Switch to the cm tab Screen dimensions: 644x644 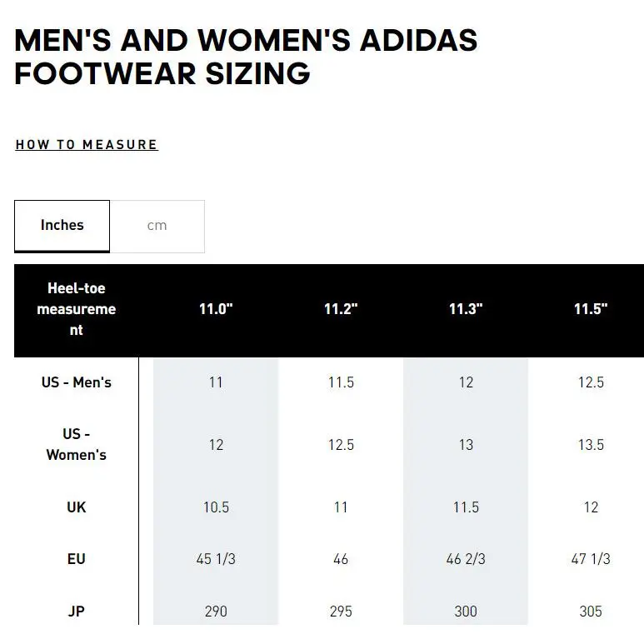tap(157, 227)
